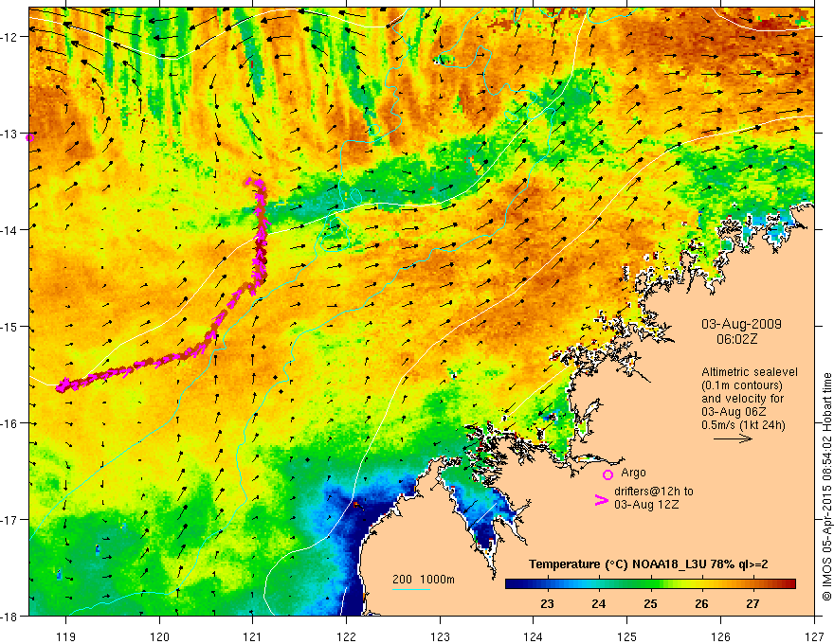Viewport: 834px width, 644px height.
Task: Click the cyan isobath legend line
Action: click(410, 589)
